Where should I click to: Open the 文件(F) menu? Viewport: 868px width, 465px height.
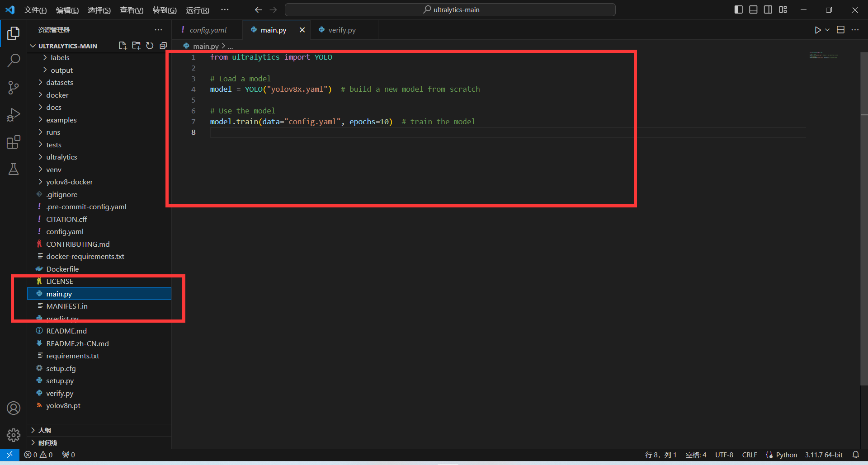point(35,10)
